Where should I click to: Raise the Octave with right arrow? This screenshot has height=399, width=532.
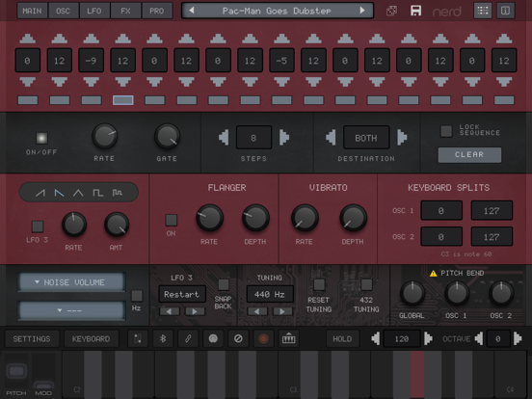tap(518, 338)
